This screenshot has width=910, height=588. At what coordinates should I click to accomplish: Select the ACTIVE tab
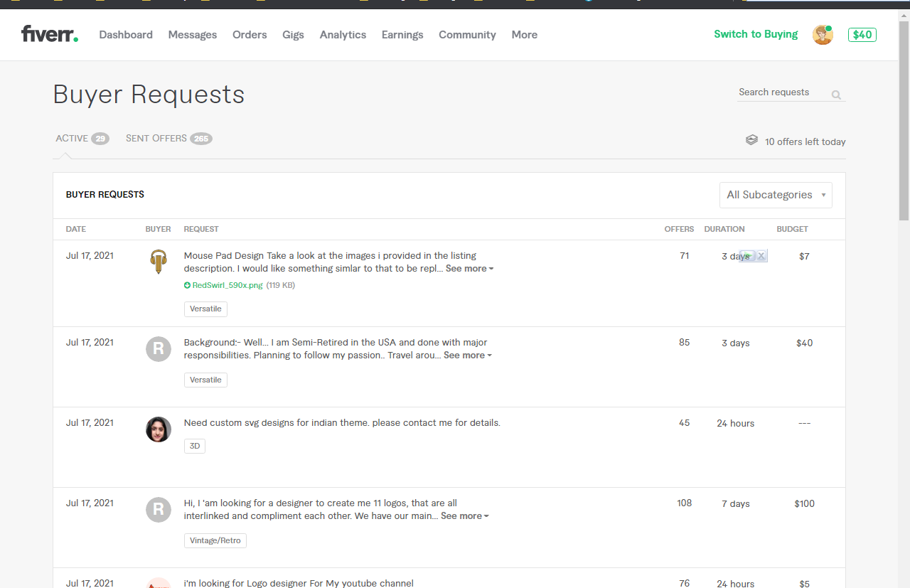click(x=82, y=139)
